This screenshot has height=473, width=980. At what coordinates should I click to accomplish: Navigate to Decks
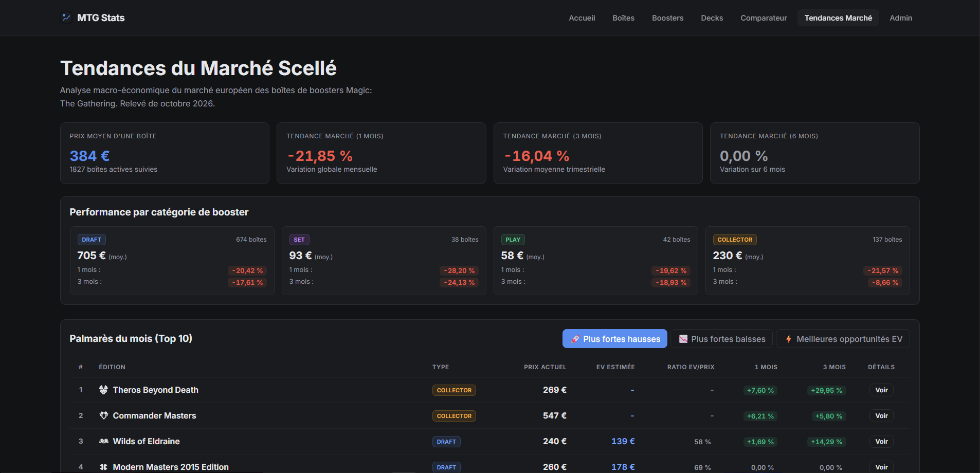[x=712, y=17]
